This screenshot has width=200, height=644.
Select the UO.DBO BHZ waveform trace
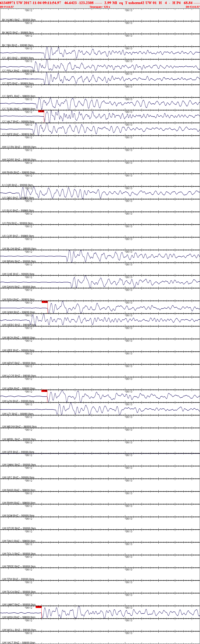(100, 193)
